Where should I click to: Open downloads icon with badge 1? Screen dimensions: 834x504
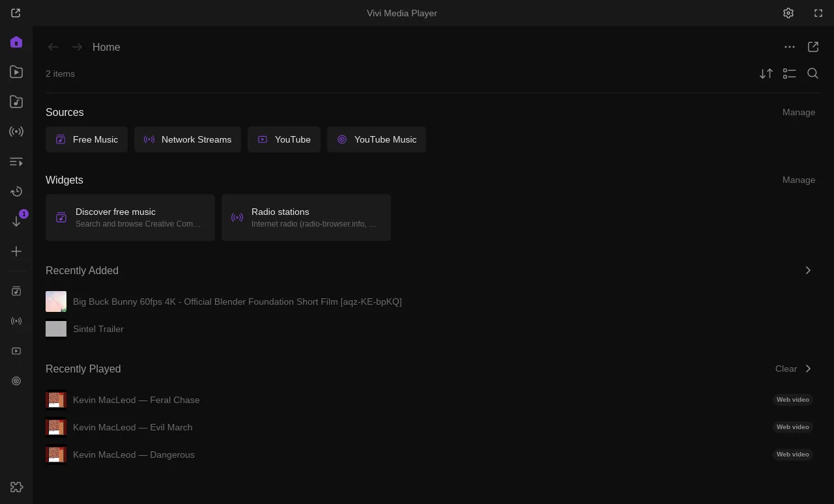(x=16, y=221)
